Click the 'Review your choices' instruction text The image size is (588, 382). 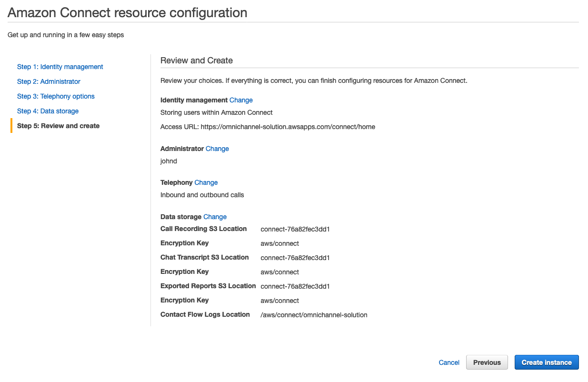314,80
